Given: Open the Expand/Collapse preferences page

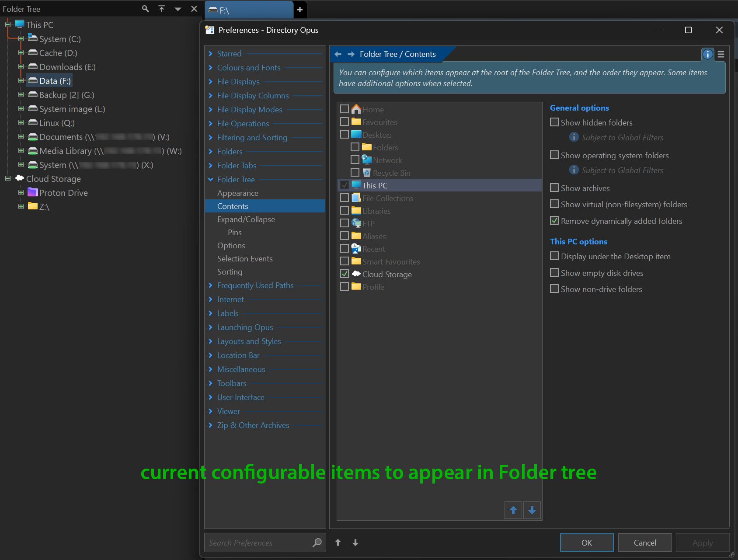Looking at the screenshot, I should (x=246, y=219).
